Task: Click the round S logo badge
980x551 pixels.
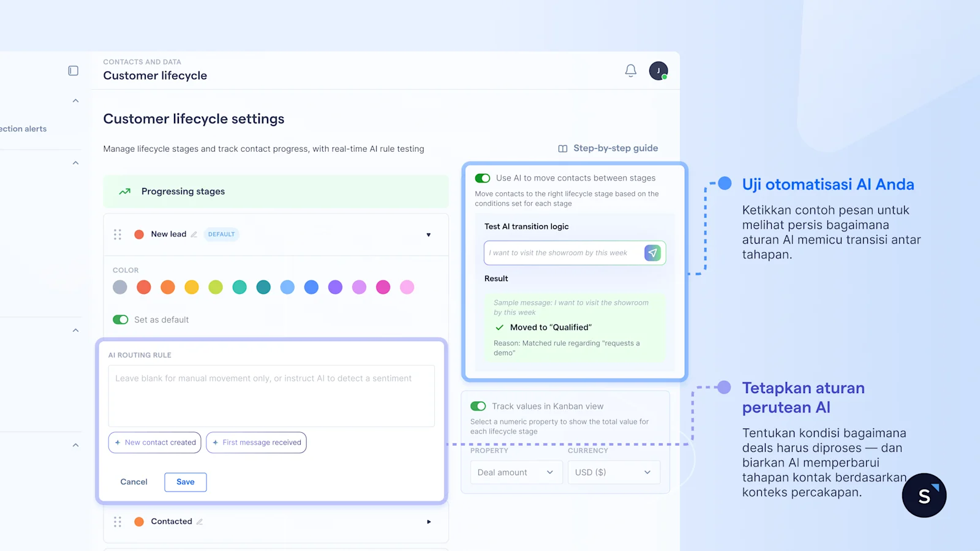Action: point(924,495)
